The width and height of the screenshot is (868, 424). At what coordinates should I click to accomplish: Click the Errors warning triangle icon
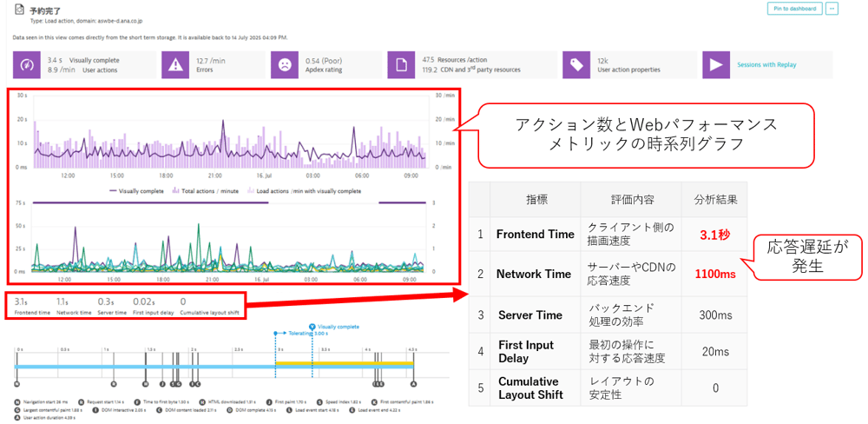(x=175, y=65)
